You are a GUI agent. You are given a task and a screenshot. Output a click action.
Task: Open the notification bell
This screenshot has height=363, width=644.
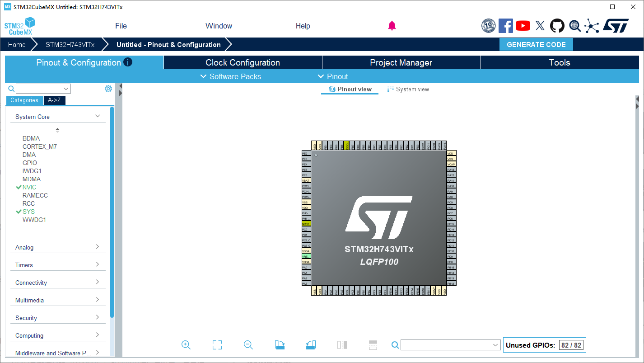click(392, 26)
